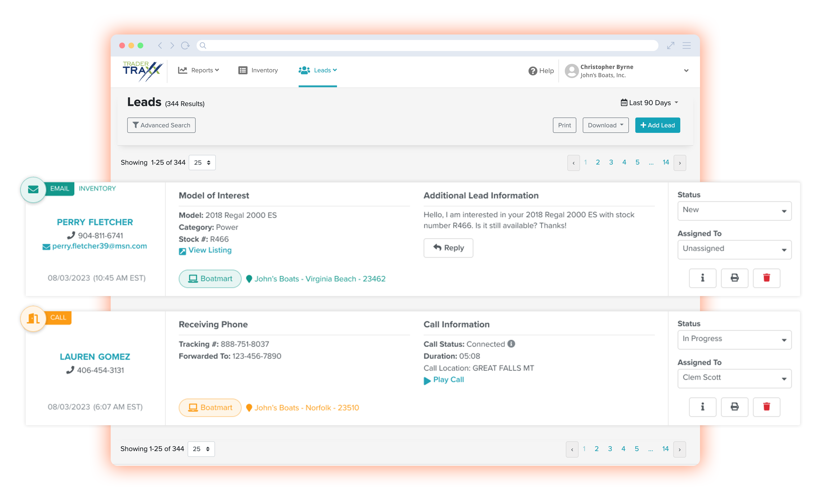Open info details for Lauren Gomez lead

[x=702, y=407]
